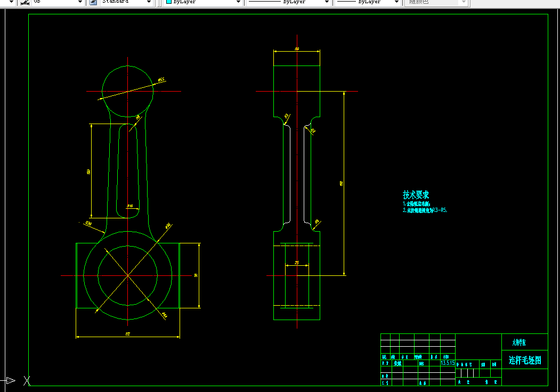Click the table style icon beside Standard

pyautogui.click(x=93, y=2)
